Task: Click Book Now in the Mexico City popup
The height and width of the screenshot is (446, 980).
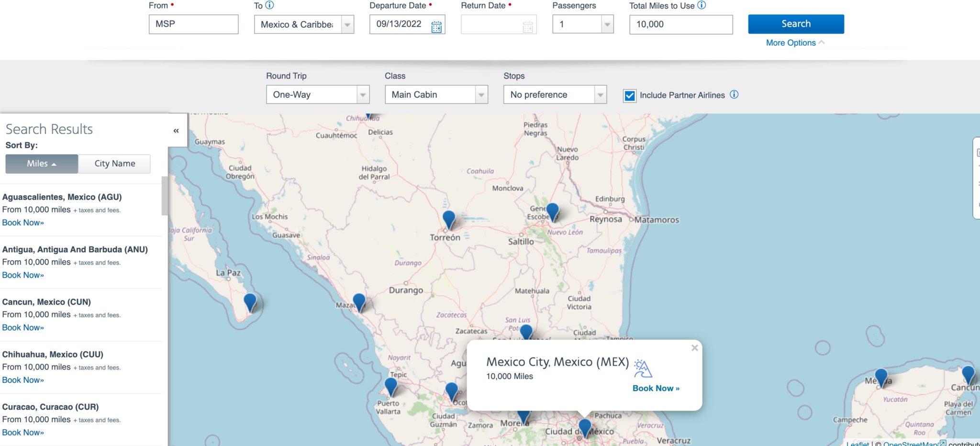Action: click(656, 388)
